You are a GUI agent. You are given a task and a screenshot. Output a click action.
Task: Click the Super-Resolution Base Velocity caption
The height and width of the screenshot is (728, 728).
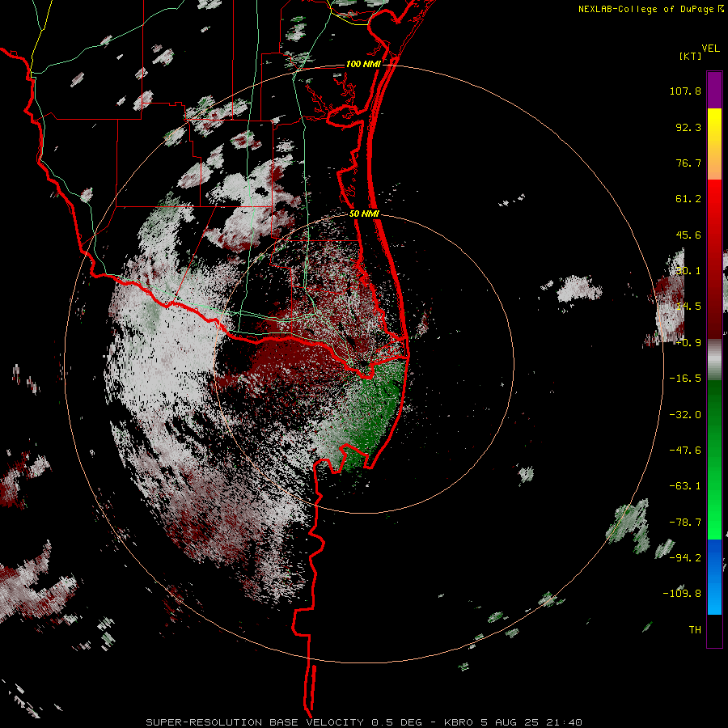[363, 722]
